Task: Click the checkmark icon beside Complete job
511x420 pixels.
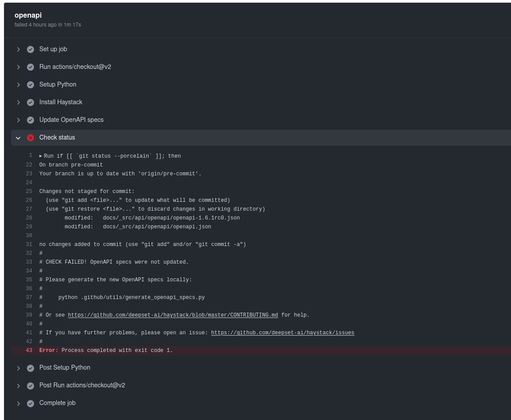Action: 31,403
